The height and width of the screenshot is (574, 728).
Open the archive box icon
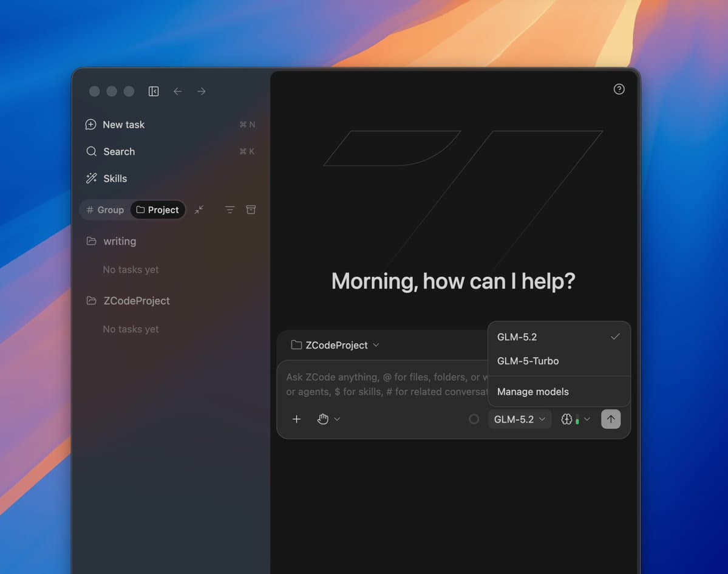(251, 210)
